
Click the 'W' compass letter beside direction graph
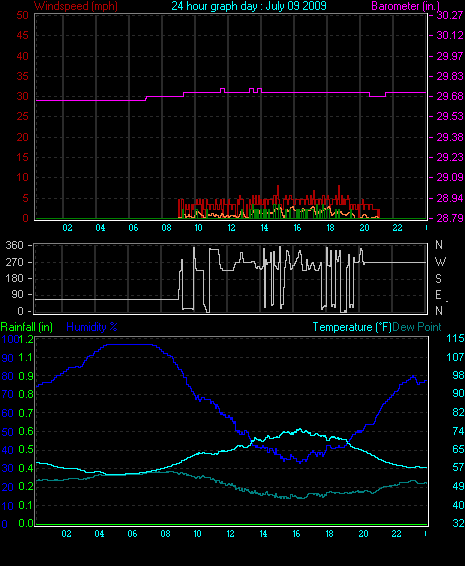(x=440, y=262)
